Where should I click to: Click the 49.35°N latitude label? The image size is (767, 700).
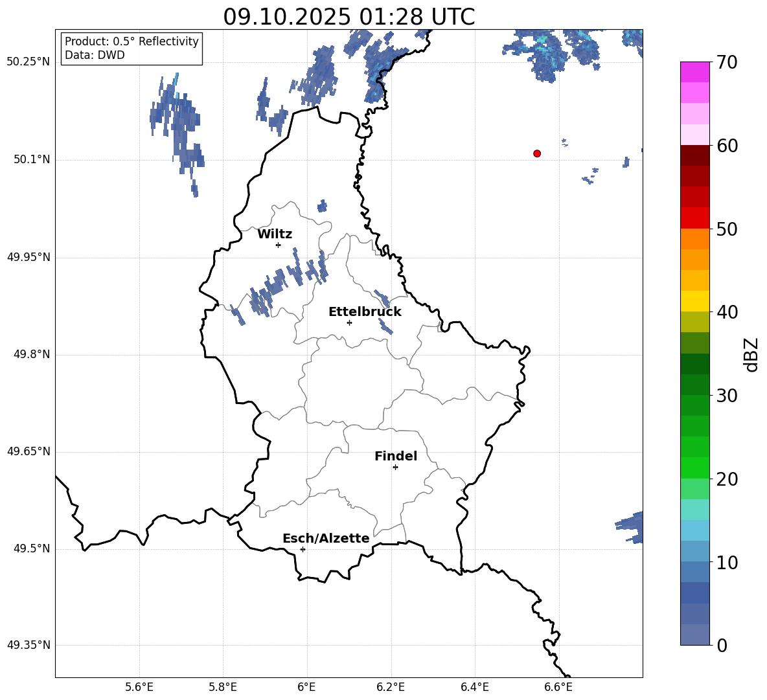point(29,645)
